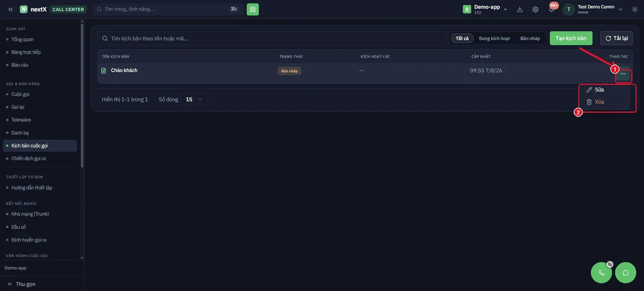Click the green phone call button
The height and width of the screenshot is (291, 644).
coord(601,273)
